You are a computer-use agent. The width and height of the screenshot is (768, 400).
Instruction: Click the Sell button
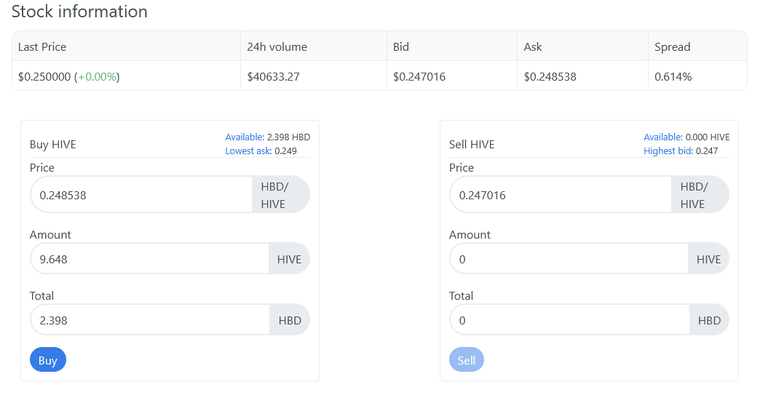coord(466,360)
